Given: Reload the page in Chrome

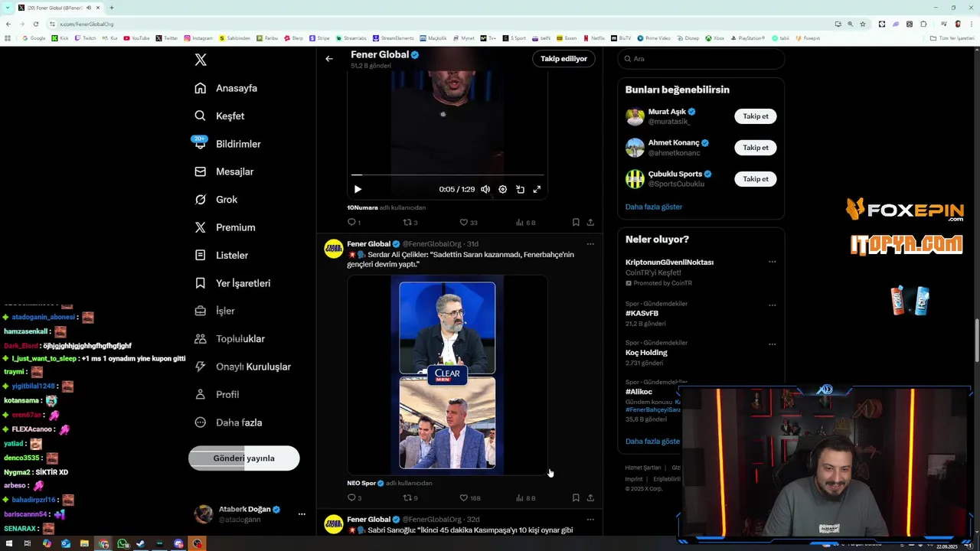Looking at the screenshot, I should tap(36, 24).
